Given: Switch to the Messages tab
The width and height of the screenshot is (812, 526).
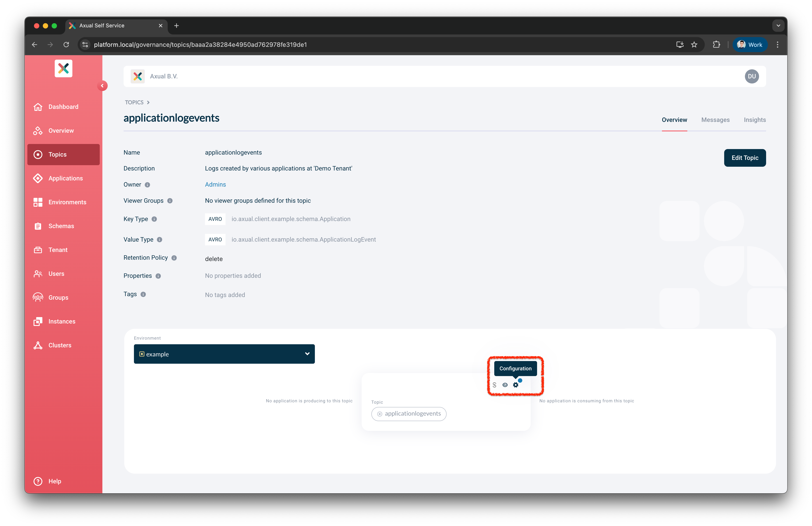Looking at the screenshot, I should tap(715, 120).
